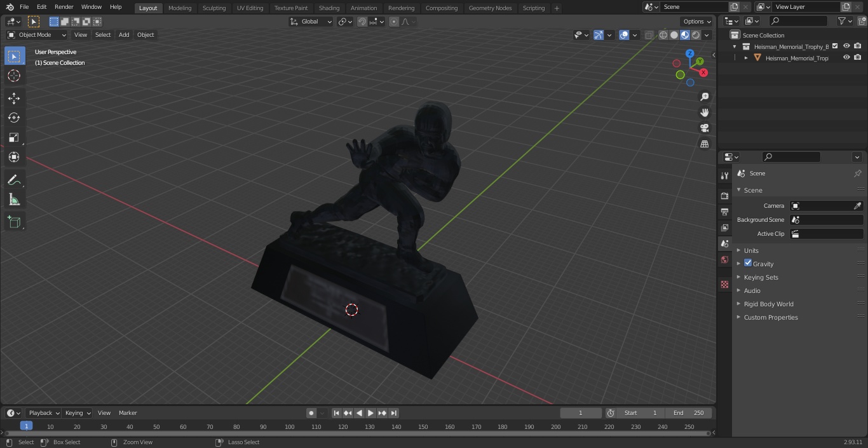
Task: Open the Global transform orientation dropdown
Action: pyautogui.click(x=311, y=22)
